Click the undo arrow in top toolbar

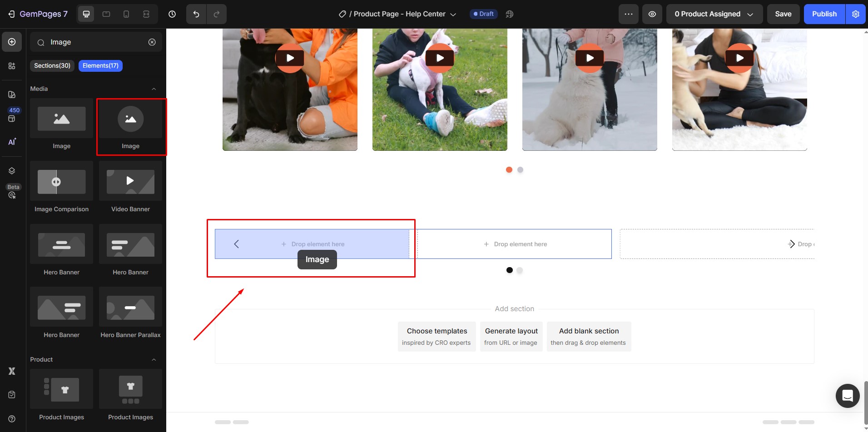196,14
